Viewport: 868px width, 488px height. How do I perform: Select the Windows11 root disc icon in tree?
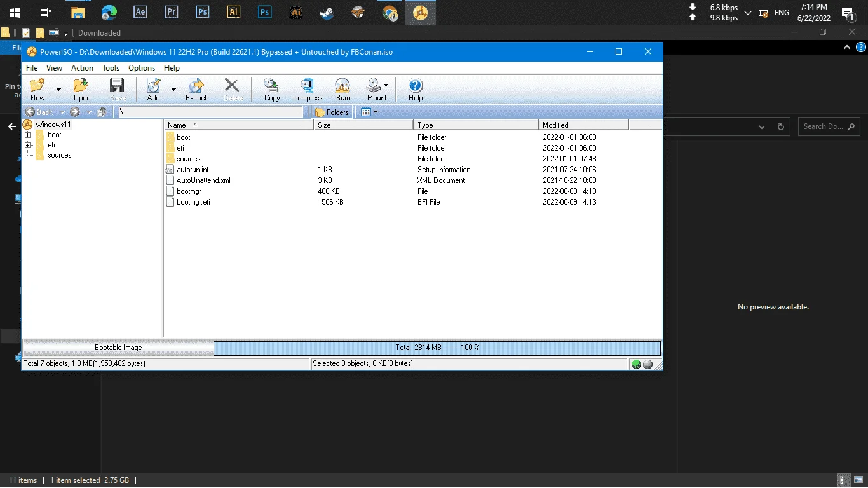pos(27,125)
